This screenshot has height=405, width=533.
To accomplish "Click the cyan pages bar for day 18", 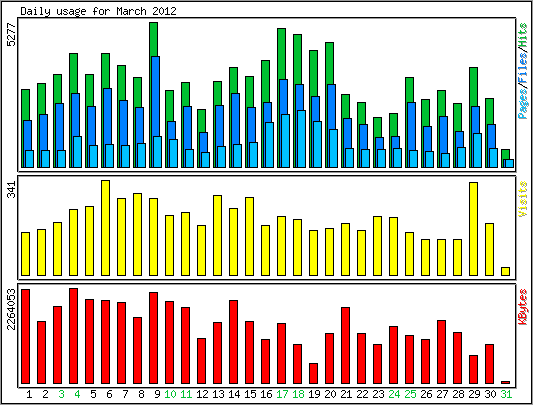I will point(302,139).
